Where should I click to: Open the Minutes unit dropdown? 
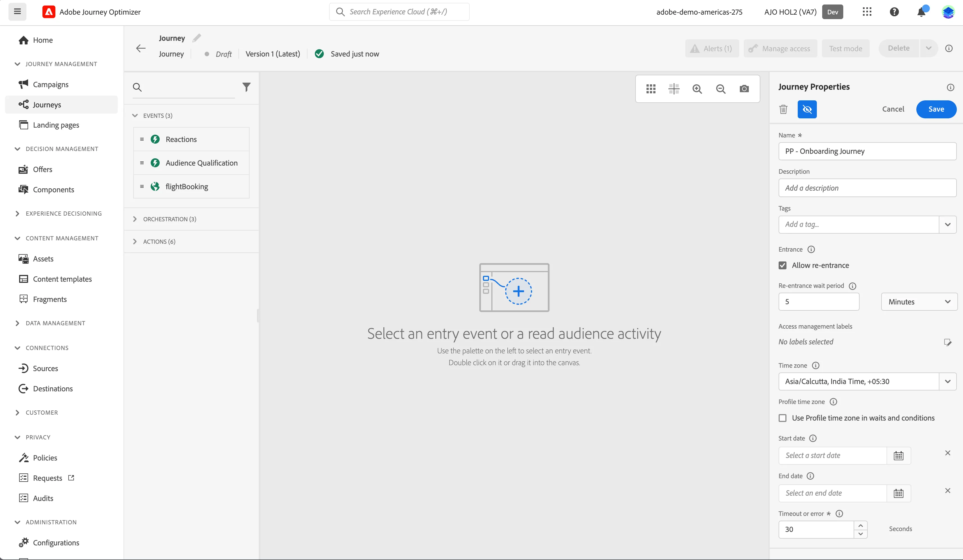pos(919,302)
